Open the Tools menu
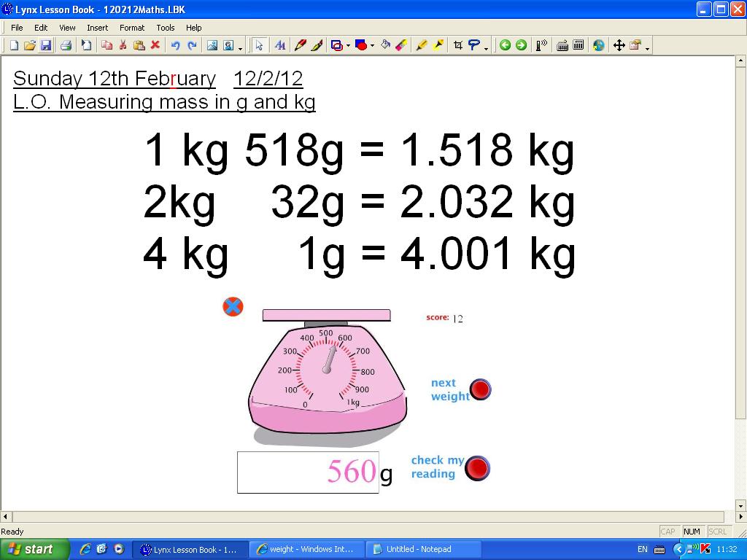Image resolution: width=747 pixels, height=560 pixels. coord(166,28)
